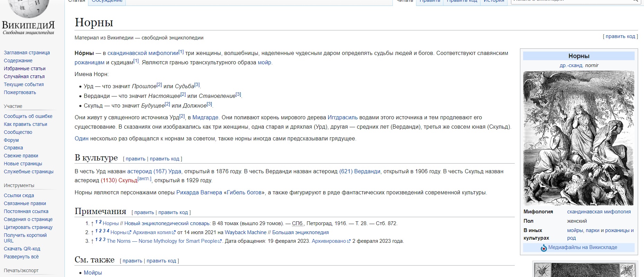This screenshot has height=277, width=644.
Task: Click the [англ.] superscript after Скульд
Action: [x=144, y=179]
